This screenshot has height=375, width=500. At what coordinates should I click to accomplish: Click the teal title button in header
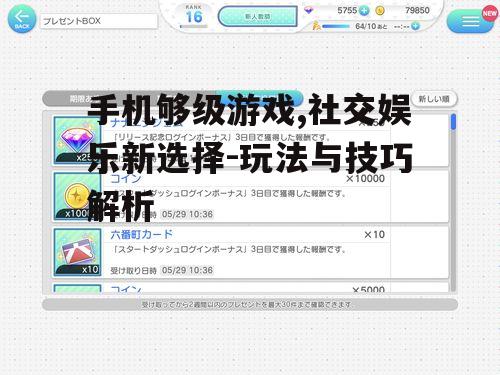pyautogui.click(x=257, y=16)
